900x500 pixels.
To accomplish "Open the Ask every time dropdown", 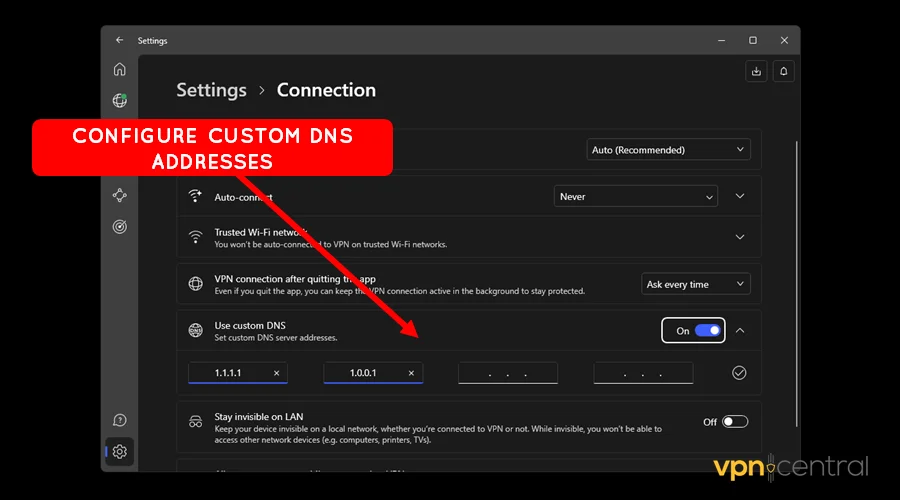I will pyautogui.click(x=696, y=284).
